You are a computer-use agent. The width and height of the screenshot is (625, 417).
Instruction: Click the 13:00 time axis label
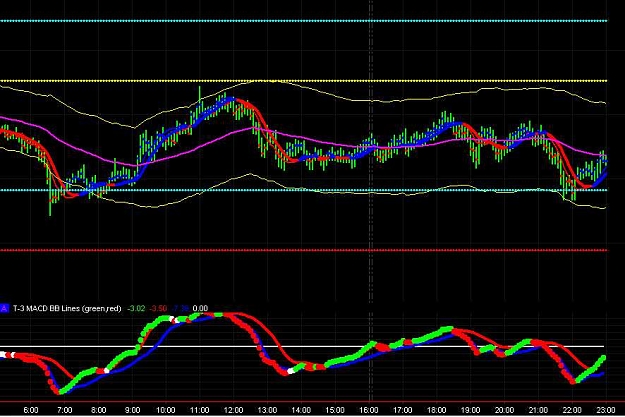click(x=267, y=410)
